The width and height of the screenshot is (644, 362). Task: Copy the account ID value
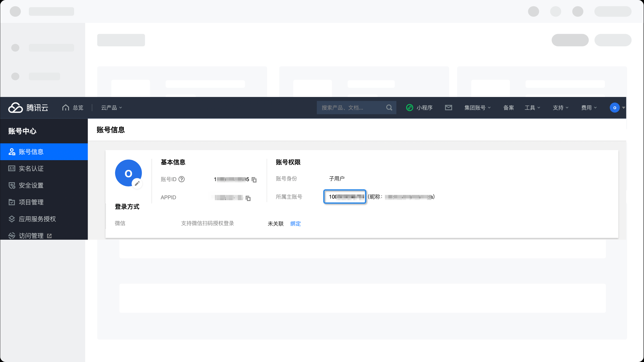pos(254,180)
